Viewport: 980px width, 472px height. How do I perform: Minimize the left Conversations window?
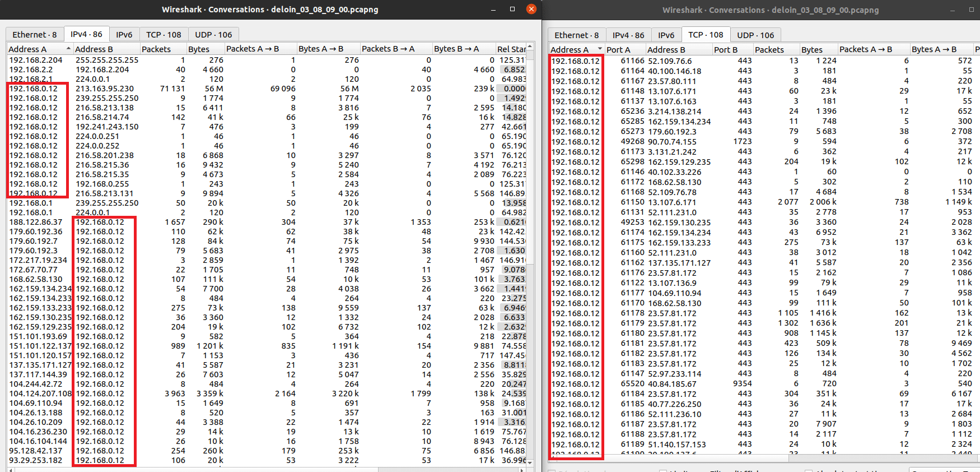pos(493,10)
